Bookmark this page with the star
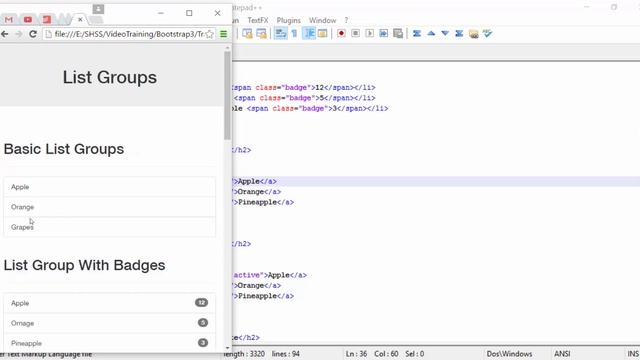The height and width of the screenshot is (360, 640). pos(209,34)
